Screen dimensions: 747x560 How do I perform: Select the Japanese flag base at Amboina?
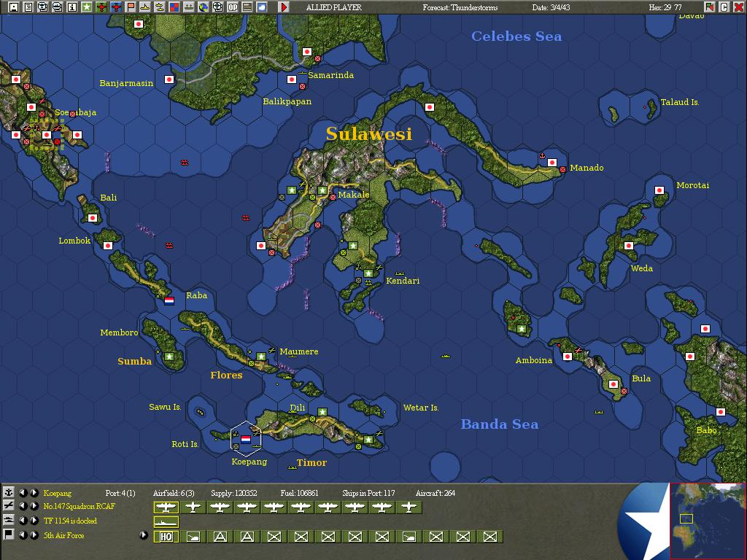pyautogui.click(x=568, y=356)
